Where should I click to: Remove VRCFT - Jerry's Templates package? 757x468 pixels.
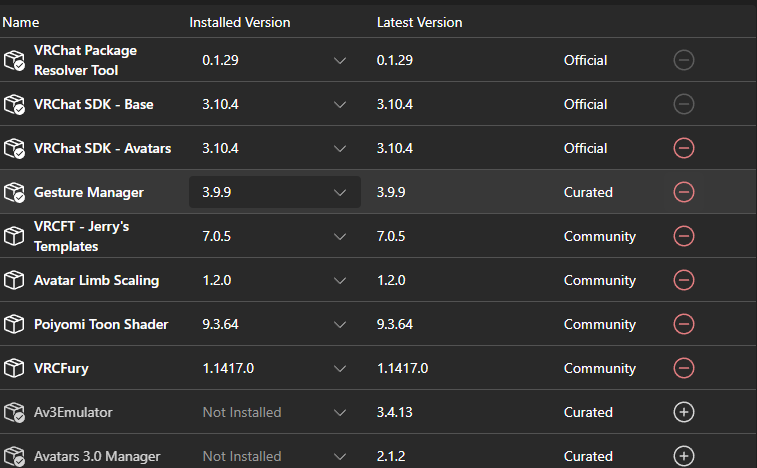[684, 236]
